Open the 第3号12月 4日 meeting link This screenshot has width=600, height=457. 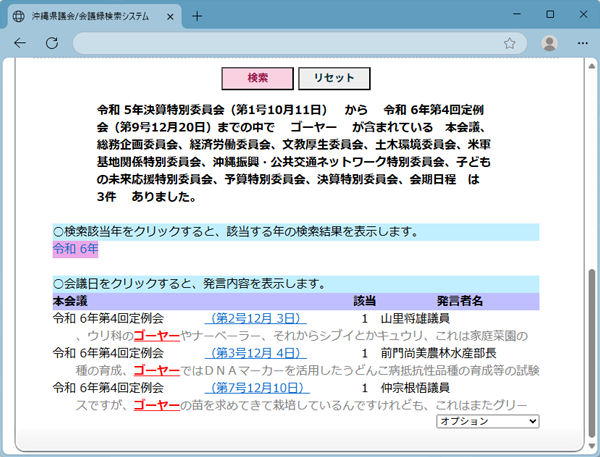point(256,353)
